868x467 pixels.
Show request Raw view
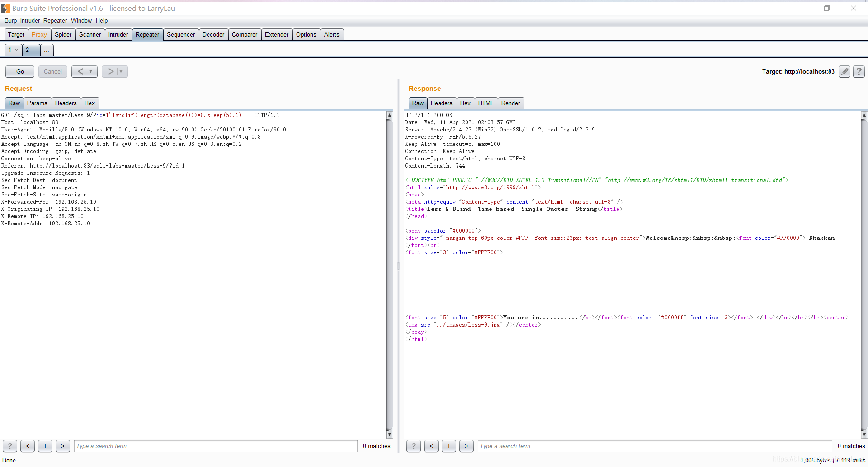(14, 103)
